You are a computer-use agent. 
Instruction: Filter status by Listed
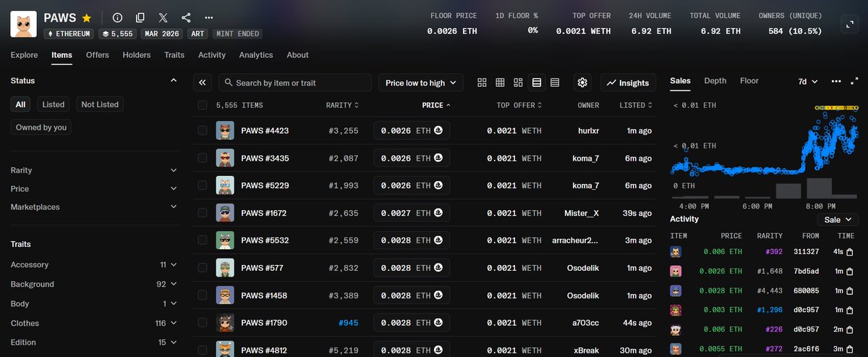click(54, 105)
